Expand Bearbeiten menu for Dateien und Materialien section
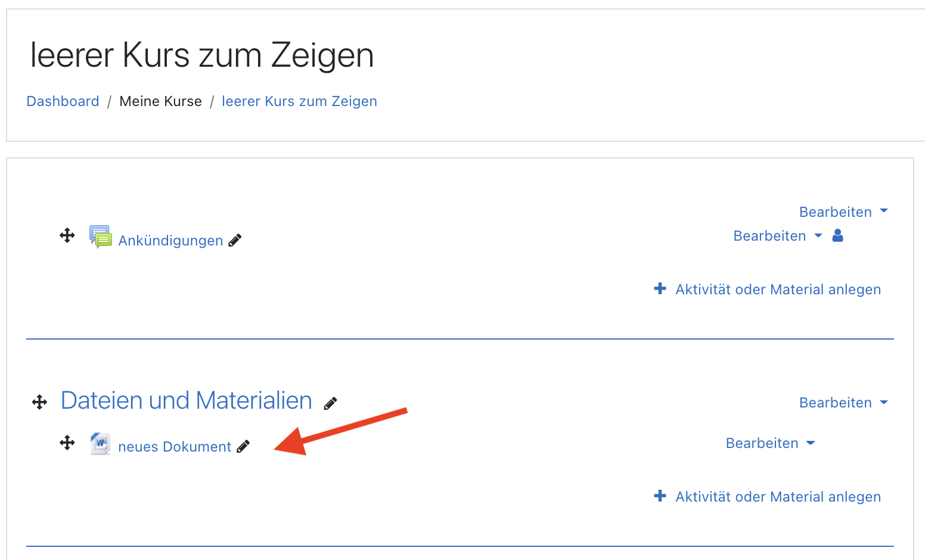 point(843,403)
